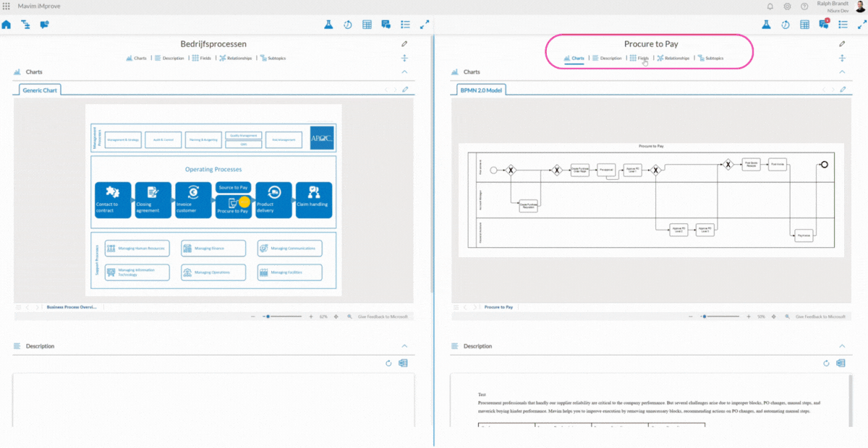
Task: Open notifications bell in top bar
Action: point(770,7)
